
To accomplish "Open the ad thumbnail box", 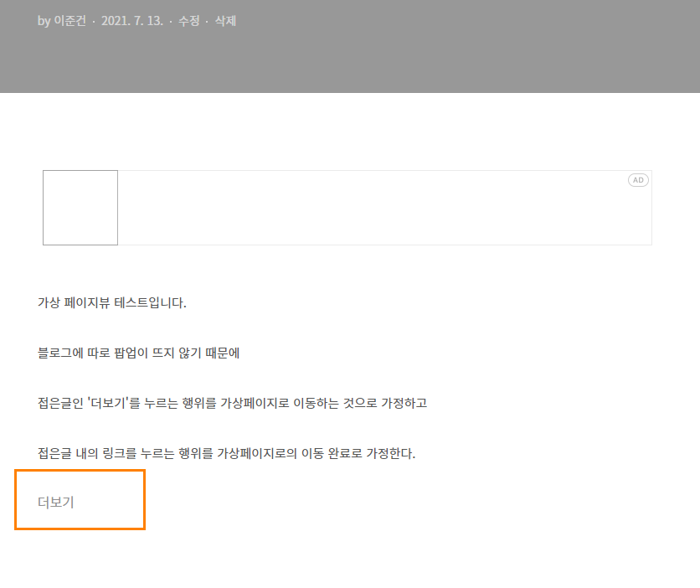I will [80, 208].
